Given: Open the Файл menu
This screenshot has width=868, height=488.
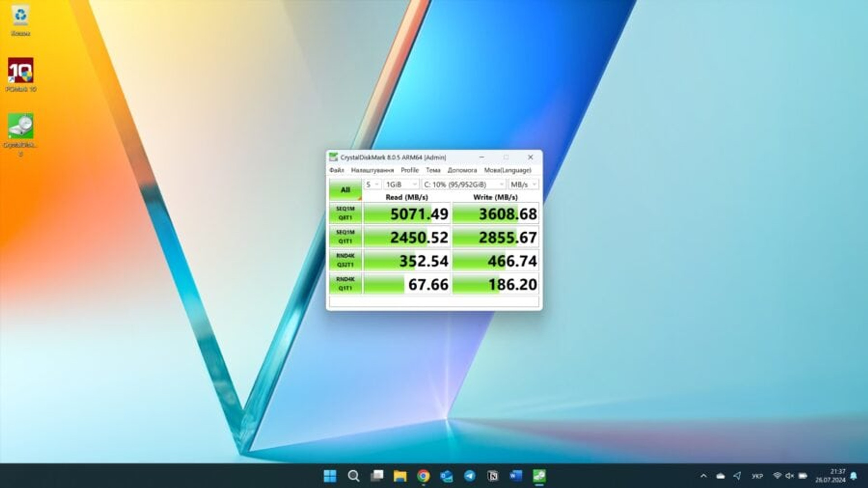Looking at the screenshot, I should coord(336,170).
